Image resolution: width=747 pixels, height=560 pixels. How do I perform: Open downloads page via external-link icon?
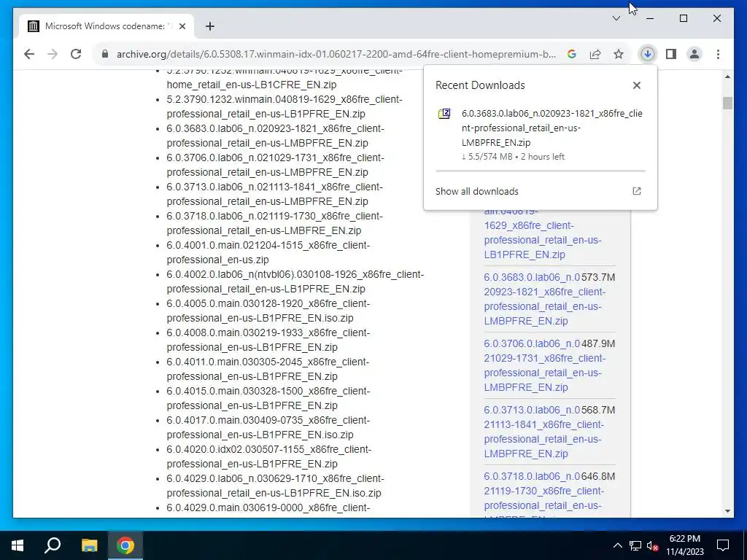[x=636, y=191]
